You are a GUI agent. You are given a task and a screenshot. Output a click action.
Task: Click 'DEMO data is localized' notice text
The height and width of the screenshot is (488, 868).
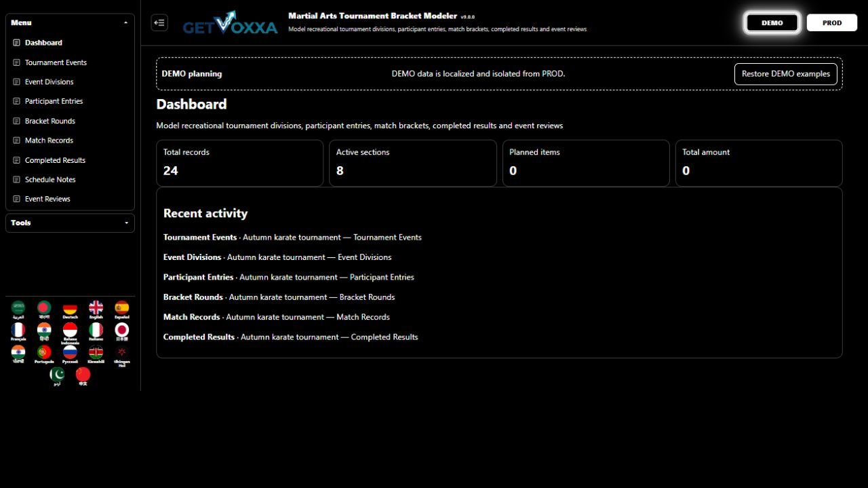pyautogui.click(x=478, y=74)
